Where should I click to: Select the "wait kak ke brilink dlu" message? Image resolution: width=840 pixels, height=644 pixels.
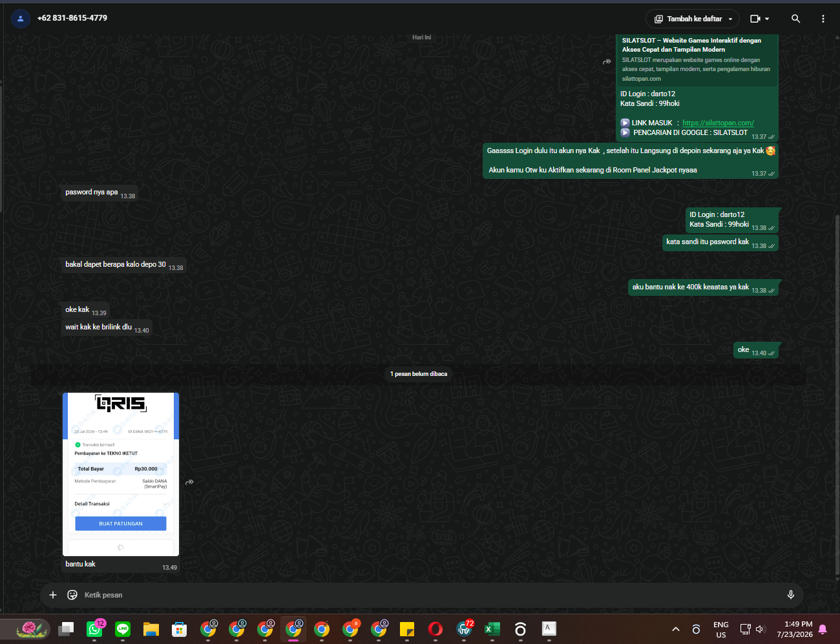[107, 327]
